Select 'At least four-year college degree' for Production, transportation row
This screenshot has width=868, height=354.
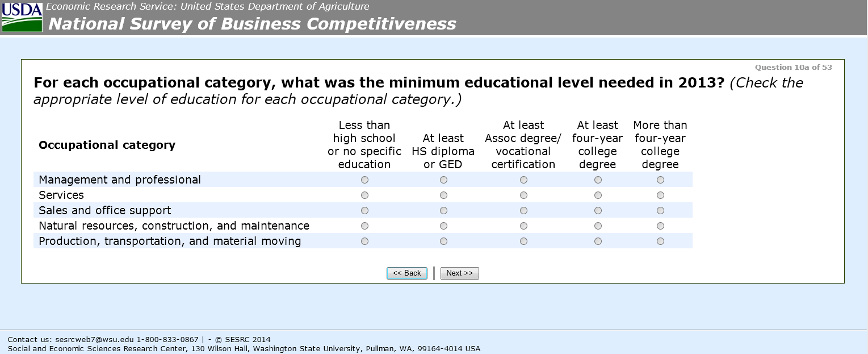598,241
